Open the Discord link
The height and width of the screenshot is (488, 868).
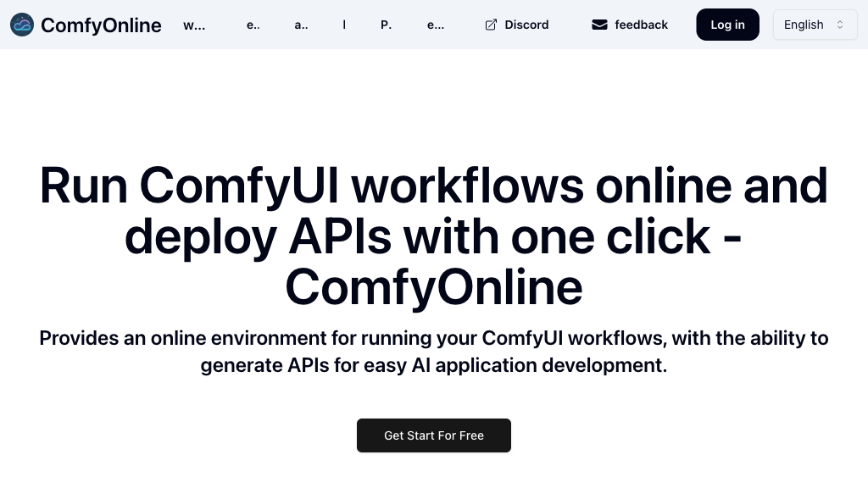coord(526,25)
